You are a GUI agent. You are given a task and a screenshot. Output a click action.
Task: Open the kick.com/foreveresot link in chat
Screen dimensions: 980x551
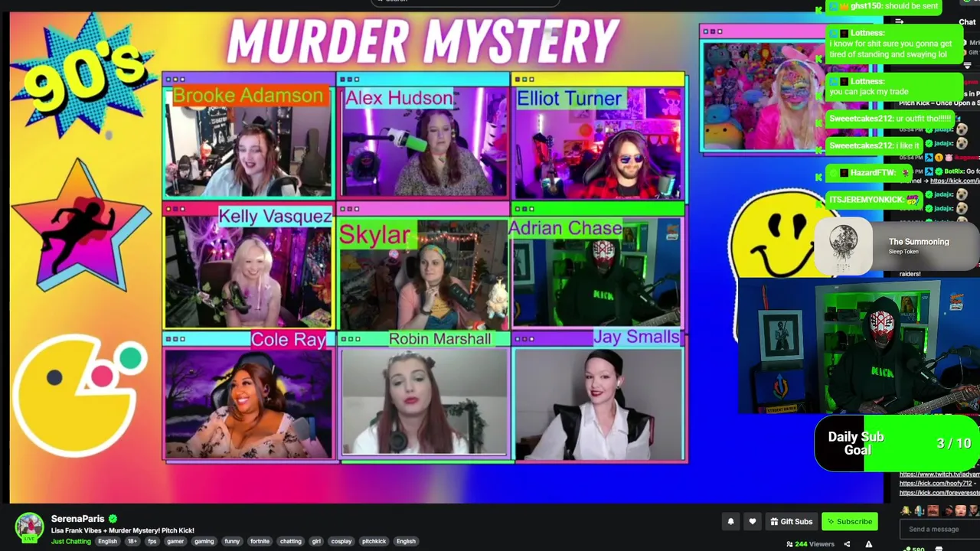click(939, 493)
